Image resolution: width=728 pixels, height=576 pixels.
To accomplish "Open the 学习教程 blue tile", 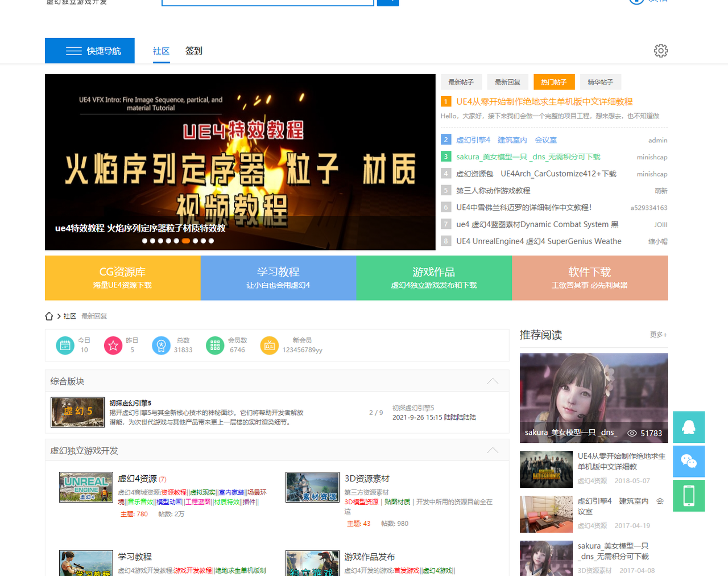I will 278,278.
